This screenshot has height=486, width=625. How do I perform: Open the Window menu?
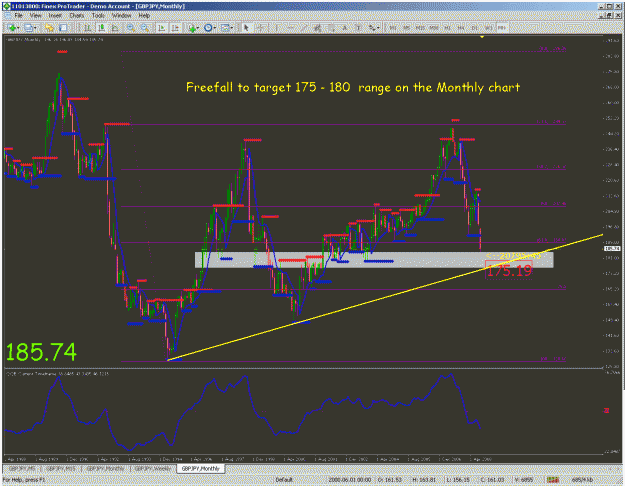point(121,16)
